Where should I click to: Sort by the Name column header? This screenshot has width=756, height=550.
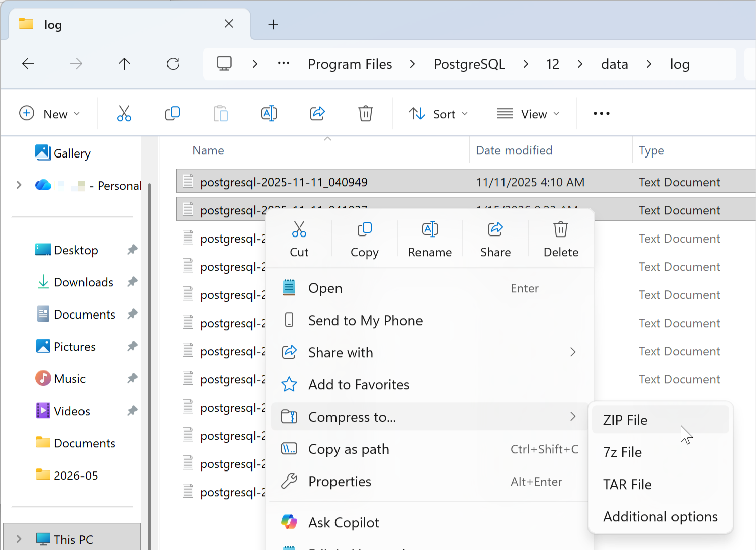208,150
